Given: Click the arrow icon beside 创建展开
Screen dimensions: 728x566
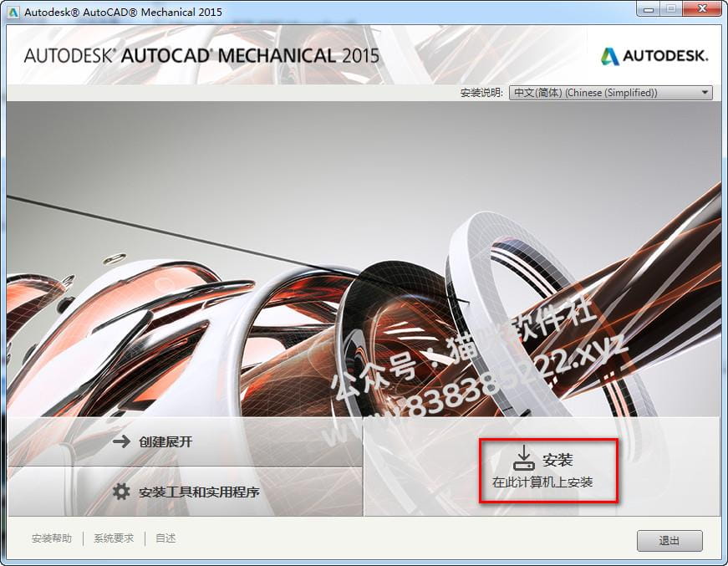Looking at the screenshot, I should [122, 441].
